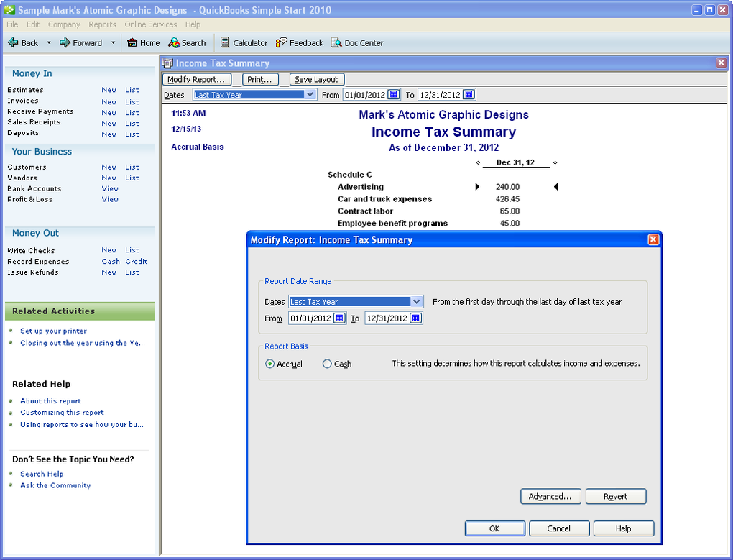Viewport: 733px width, 560px height.
Task: Open the Help menu
Action: tap(193, 24)
